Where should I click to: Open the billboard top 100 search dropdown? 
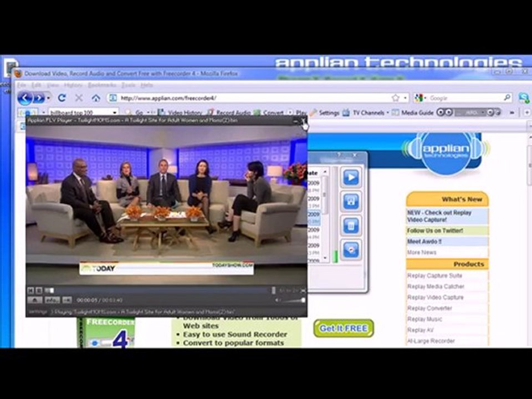click(x=115, y=112)
